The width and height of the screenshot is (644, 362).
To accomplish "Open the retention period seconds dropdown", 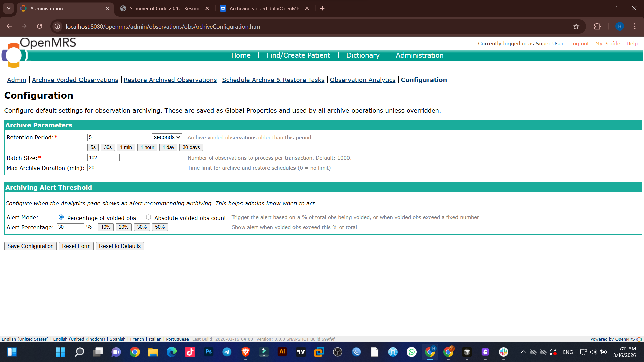I will pos(167,137).
